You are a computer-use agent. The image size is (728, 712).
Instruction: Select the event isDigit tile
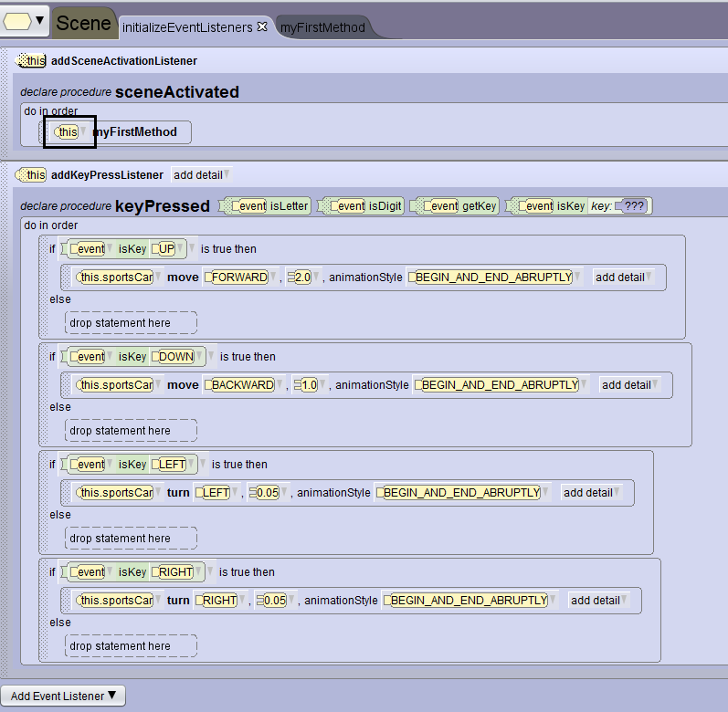point(361,206)
